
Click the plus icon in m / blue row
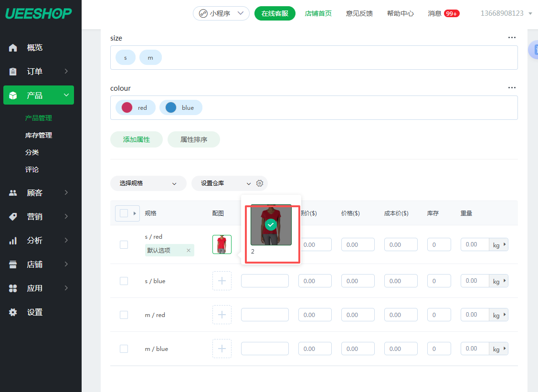click(222, 349)
